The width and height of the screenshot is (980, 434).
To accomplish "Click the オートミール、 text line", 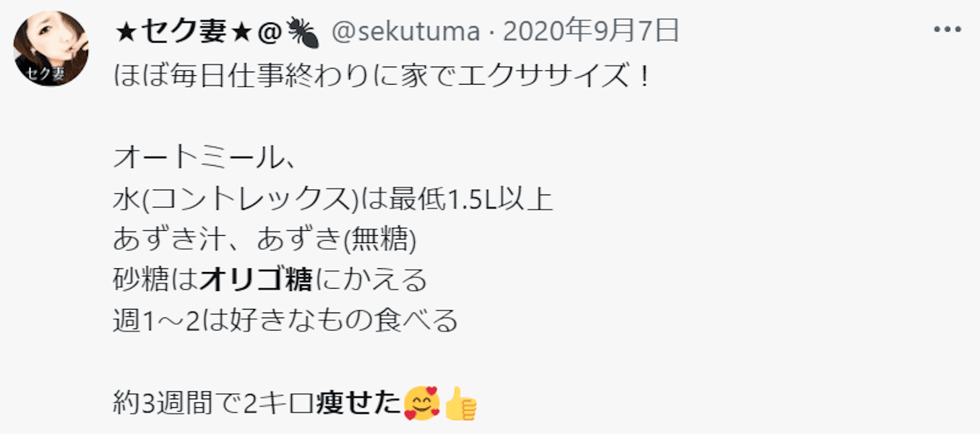I will click(x=205, y=157).
